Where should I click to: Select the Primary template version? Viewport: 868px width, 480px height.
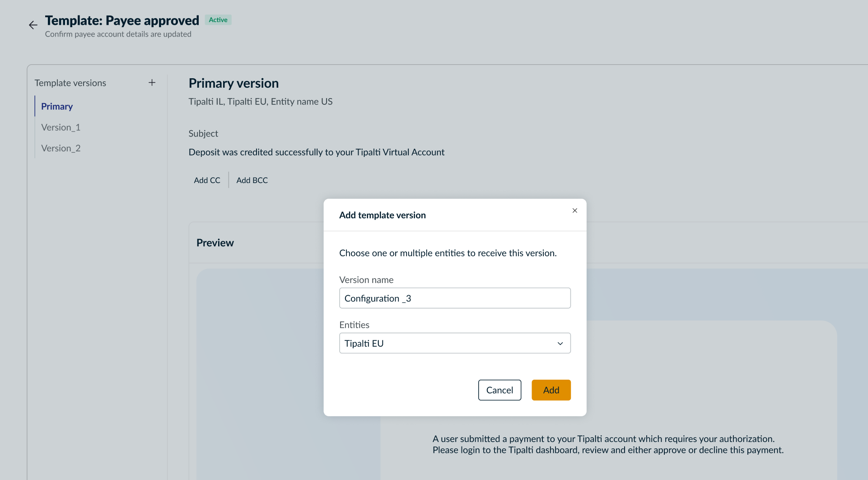(57, 106)
